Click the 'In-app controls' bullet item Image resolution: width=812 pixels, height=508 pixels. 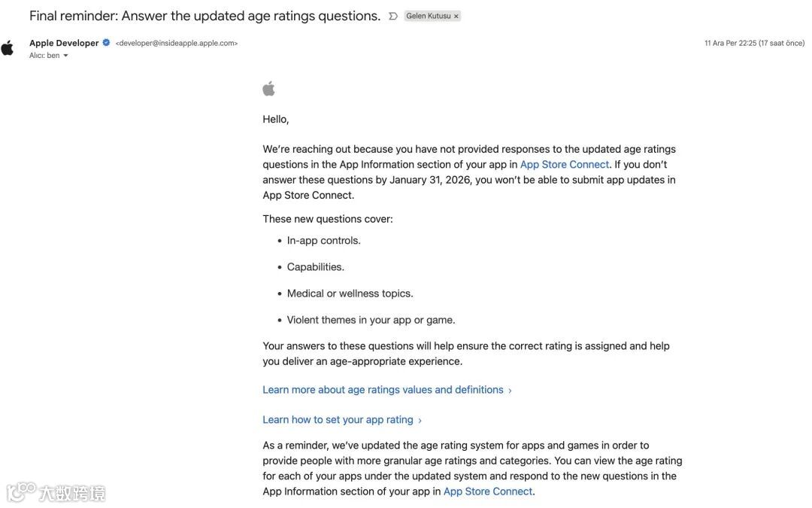[x=323, y=240]
